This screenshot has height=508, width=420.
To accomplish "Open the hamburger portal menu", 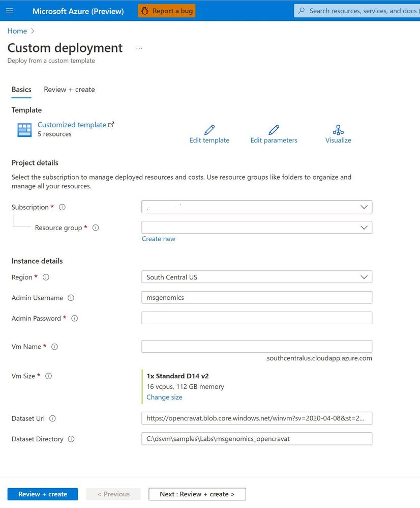I will (10, 11).
